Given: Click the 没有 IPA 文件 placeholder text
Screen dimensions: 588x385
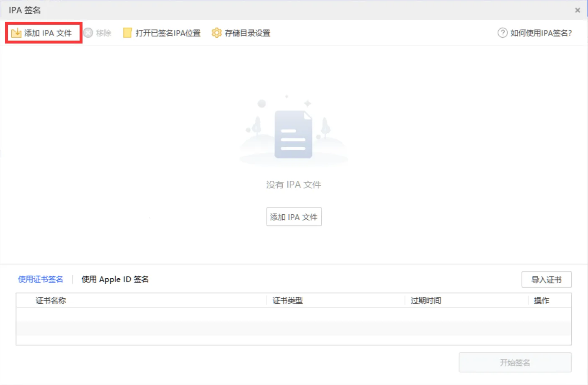Looking at the screenshot, I should pos(294,185).
